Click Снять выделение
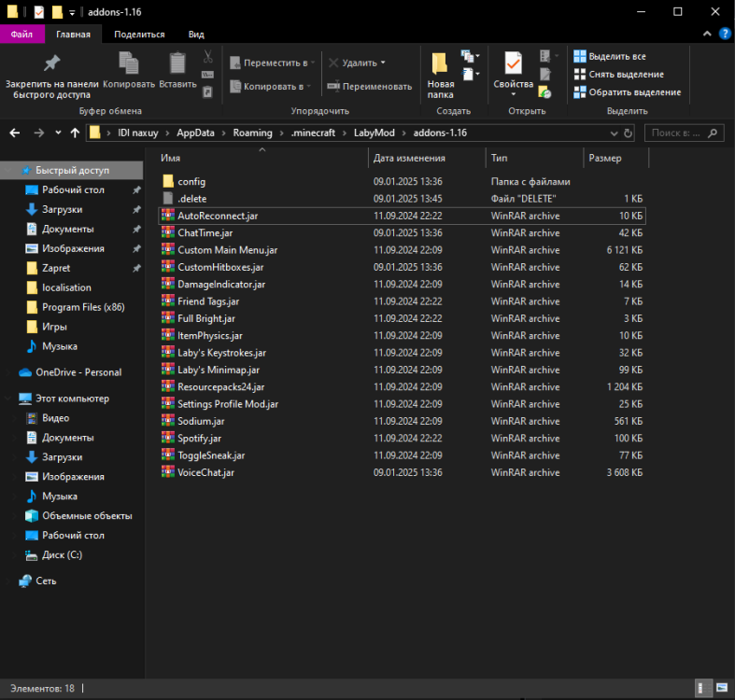 coord(619,74)
